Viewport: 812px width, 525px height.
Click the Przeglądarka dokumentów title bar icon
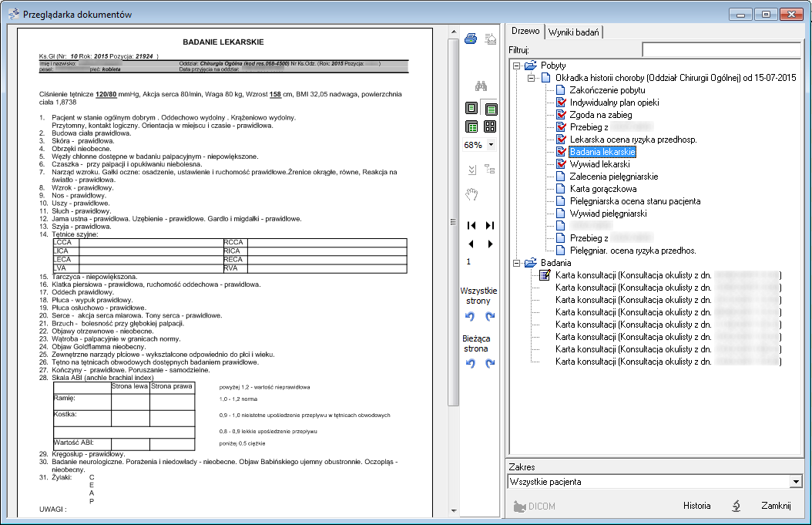[x=14, y=14]
